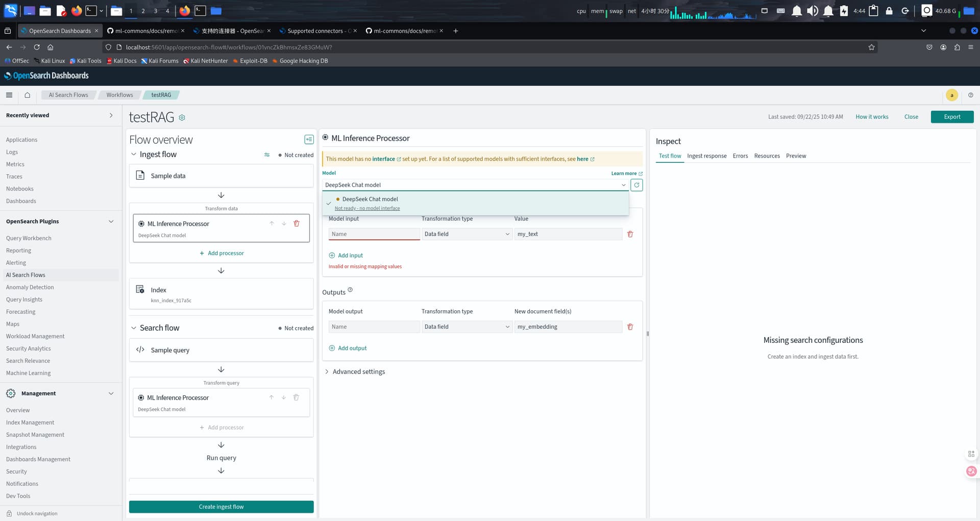Select the Test flow tab
This screenshot has width=980, height=521.
click(670, 156)
